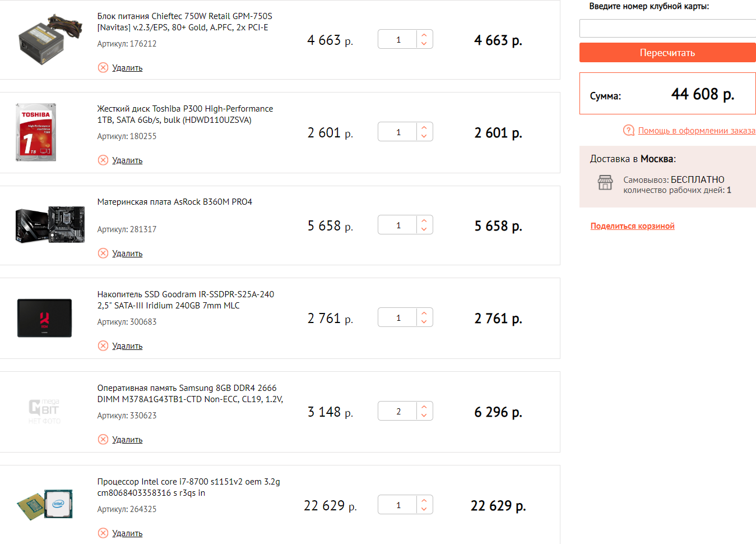Click the remove icon for Toshiba P300 drive

(x=103, y=160)
